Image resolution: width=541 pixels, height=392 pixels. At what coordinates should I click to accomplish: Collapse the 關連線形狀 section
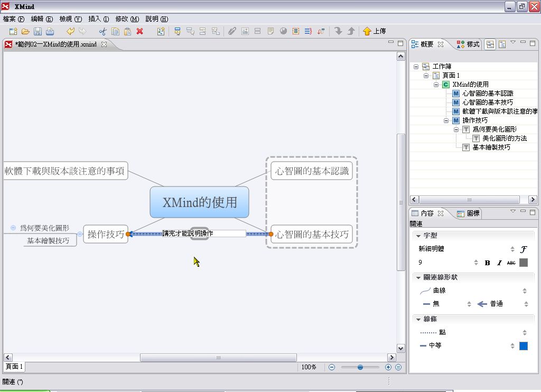point(418,277)
